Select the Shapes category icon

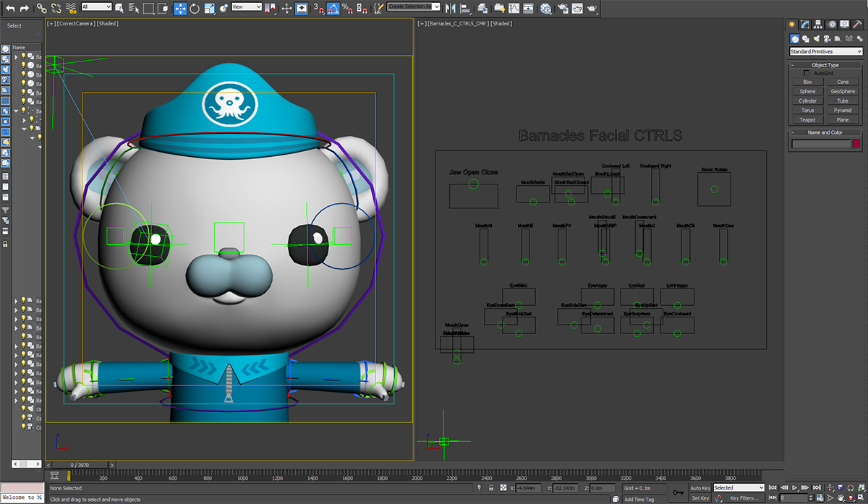tap(805, 39)
